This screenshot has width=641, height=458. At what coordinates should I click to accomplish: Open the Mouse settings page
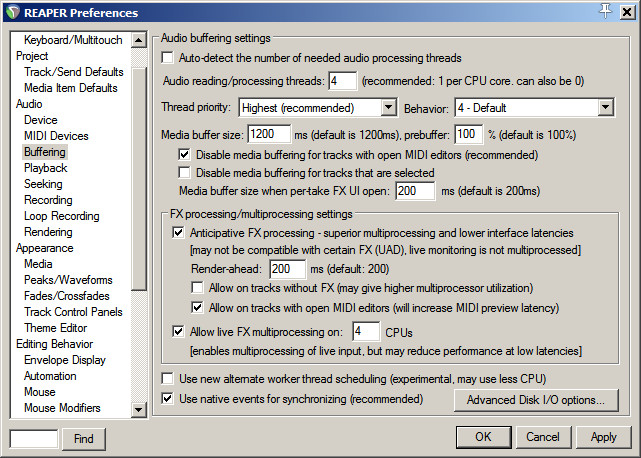click(x=40, y=391)
